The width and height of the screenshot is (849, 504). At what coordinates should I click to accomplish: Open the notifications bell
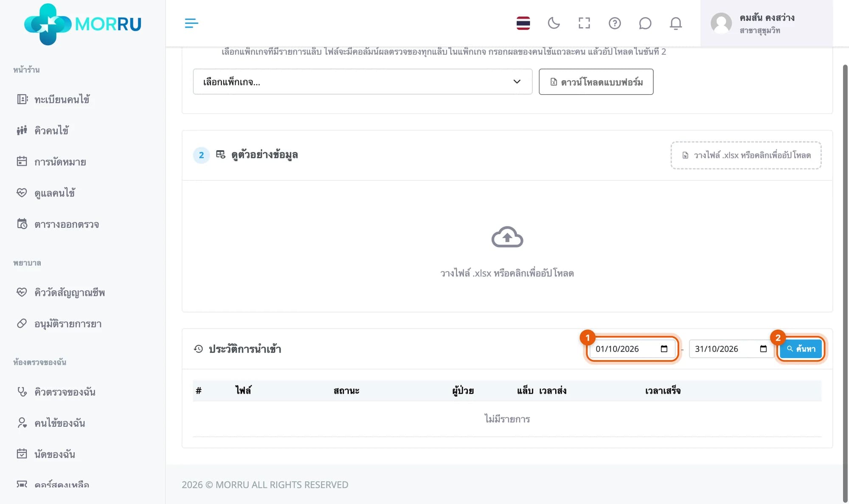coord(675,23)
